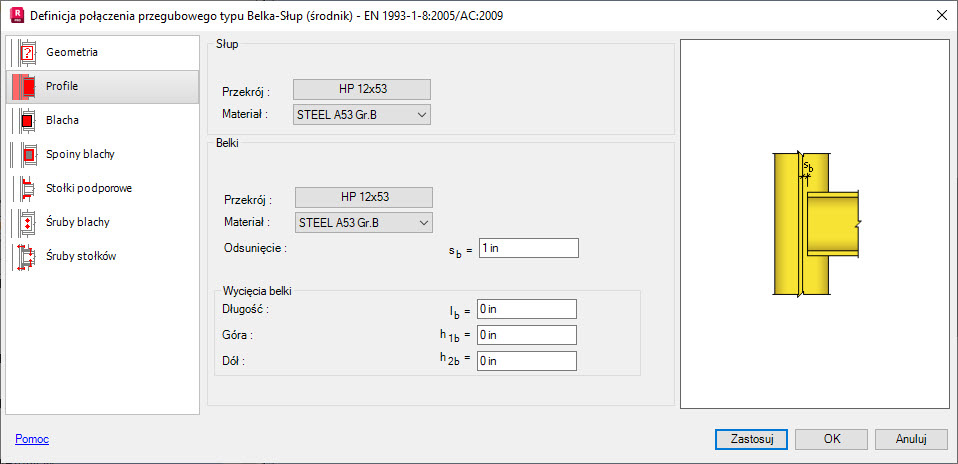Click the beam-column connection preview image
The image size is (958, 464).
point(816,224)
